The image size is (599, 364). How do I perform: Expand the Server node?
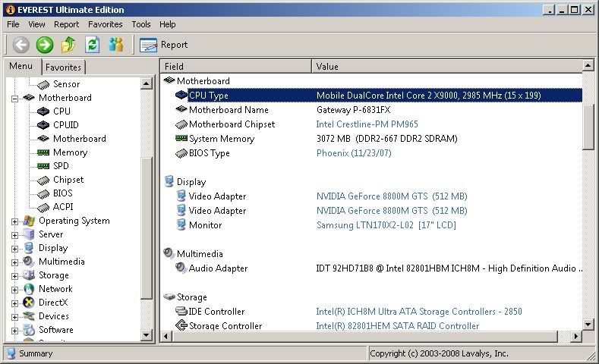pyautogui.click(x=14, y=235)
